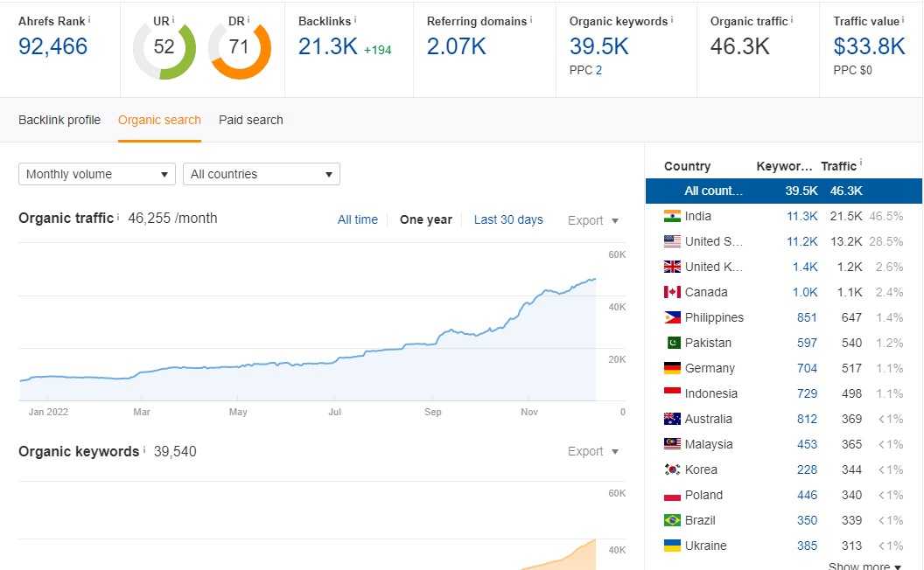Open the Paid search tab
Viewport: 924px width, 570px height.
coord(251,120)
